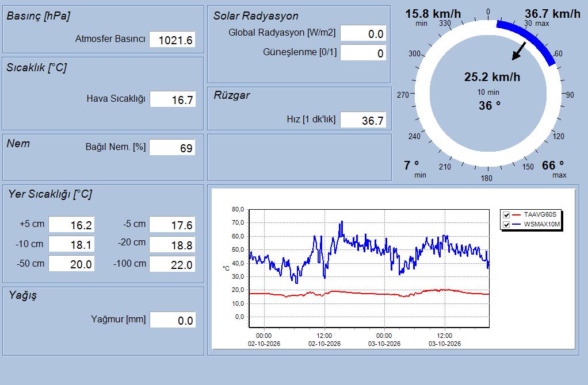Click the -50 cm ground temperature field

pyautogui.click(x=71, y=264)
